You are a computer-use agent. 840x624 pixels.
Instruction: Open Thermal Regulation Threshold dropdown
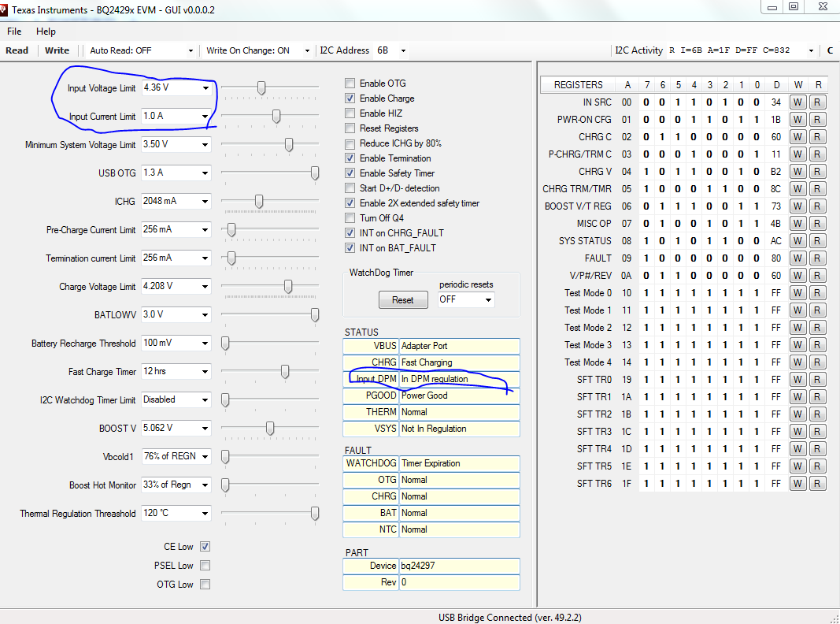[x=205, y=514]
